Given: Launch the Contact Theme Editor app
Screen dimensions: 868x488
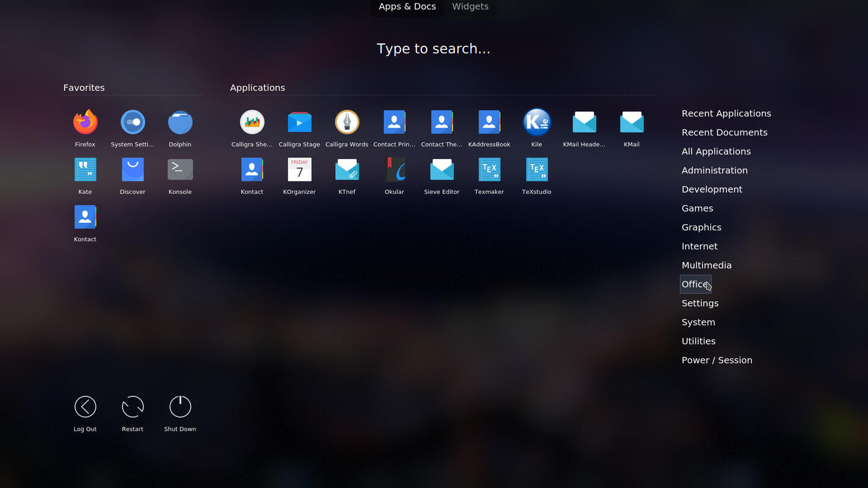Looking at the screenshot, I should pos(442,128).
